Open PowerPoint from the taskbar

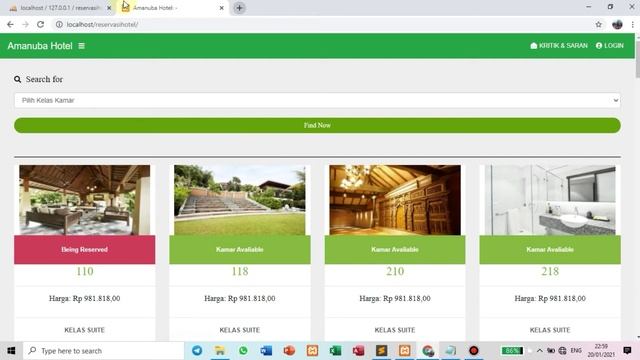click(289, 351)
